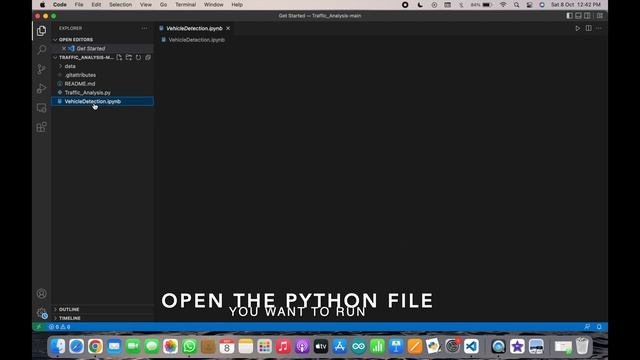
Task: Run the notebook with the play icon
Action: (578, 28)
